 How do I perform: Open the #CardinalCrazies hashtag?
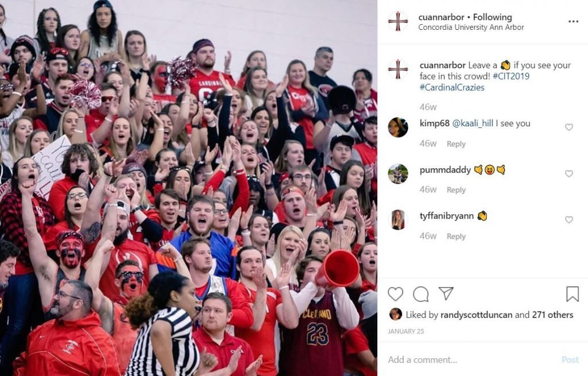click(x=452, y=87)
